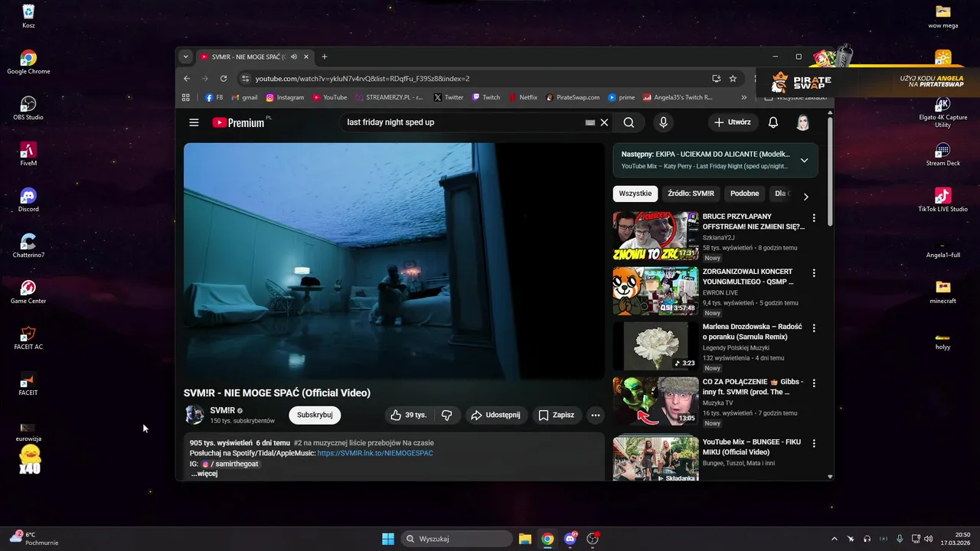Click the Subskrybuj button
This screenshot has width=980, height=551.
click(x=315, y=415)
